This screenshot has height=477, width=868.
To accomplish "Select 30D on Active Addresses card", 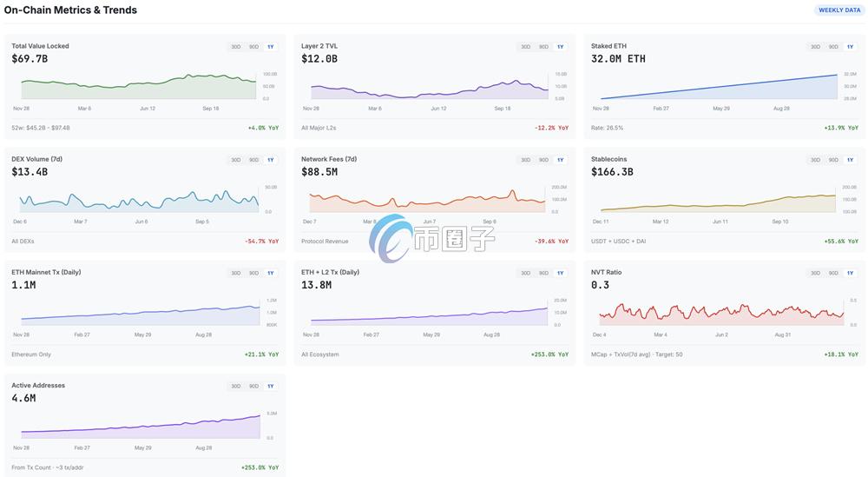I will click(236, 386).
